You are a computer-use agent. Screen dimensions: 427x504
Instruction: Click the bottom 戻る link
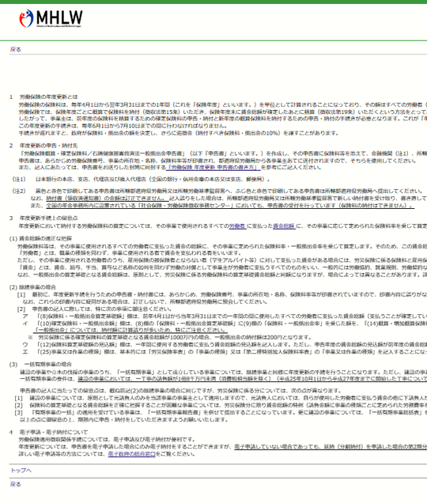16,484
